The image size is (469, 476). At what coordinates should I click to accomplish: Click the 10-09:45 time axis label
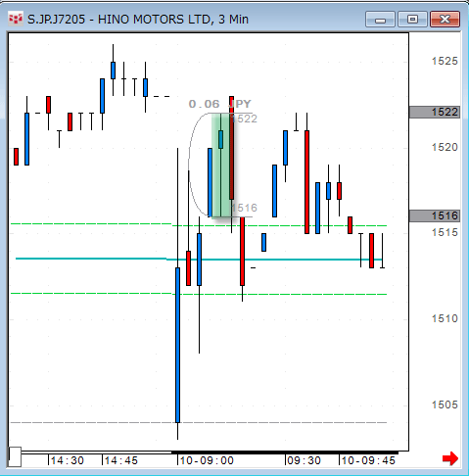click(x=368, y=460)
